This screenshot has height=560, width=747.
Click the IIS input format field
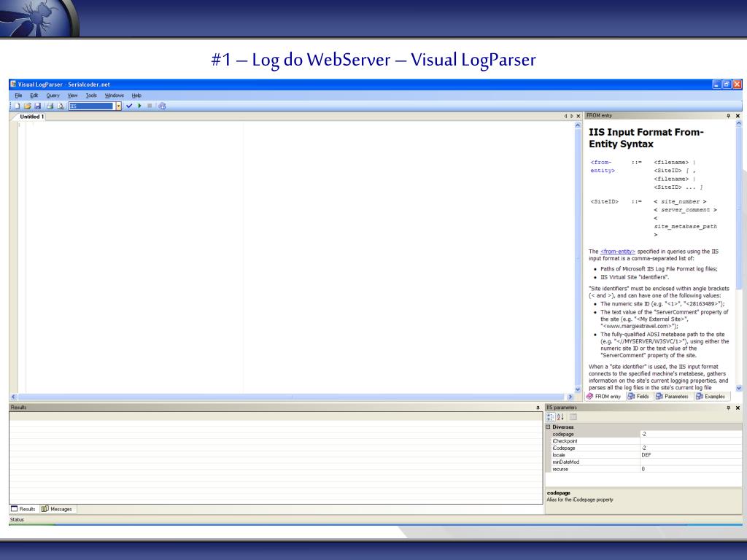coord(92,106)
